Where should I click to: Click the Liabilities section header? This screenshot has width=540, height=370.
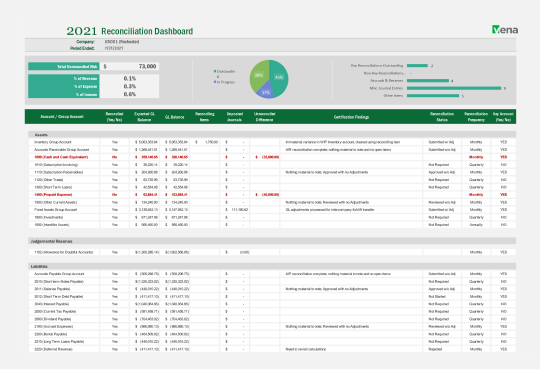click(272, 266)
